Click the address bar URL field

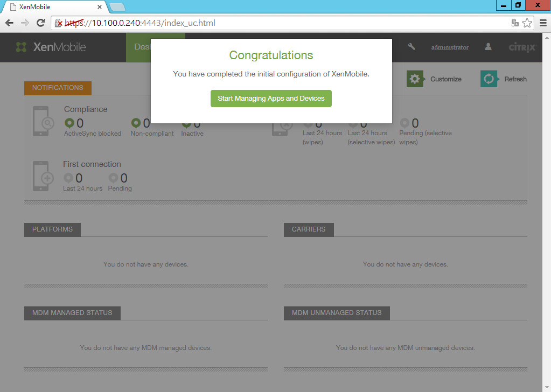click(x=269, y=23)
